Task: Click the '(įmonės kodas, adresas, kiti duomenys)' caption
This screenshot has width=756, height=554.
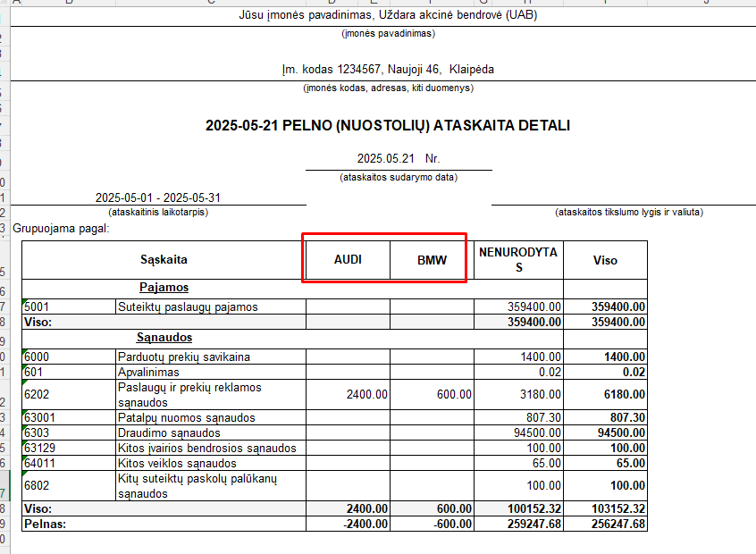Action: point(388,88)
